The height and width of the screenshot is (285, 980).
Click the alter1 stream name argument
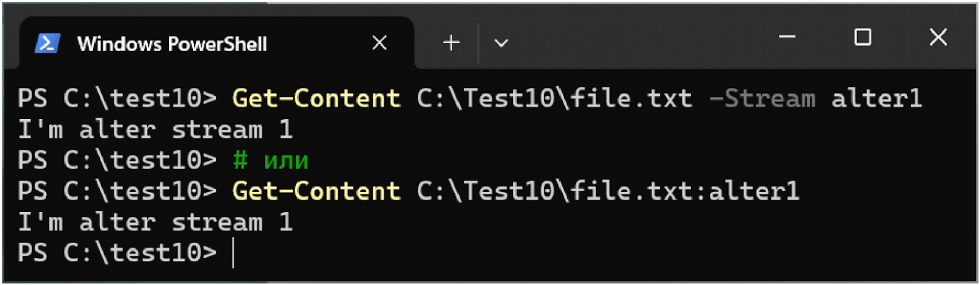(876, 99)
